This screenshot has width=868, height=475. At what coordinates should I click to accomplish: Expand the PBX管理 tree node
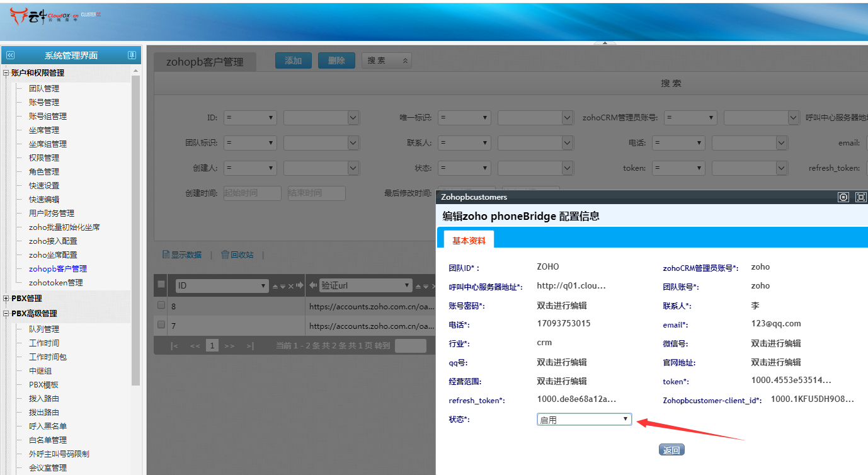(x=6, y=299)
